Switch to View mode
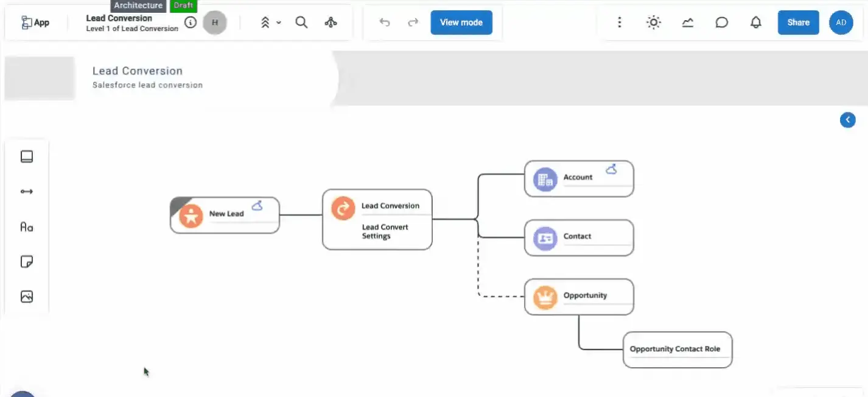 click(461, 23)
